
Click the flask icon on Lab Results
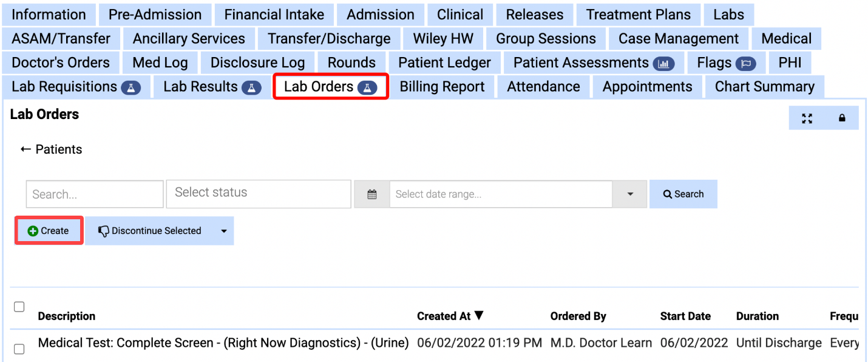[x=251, y=87]
